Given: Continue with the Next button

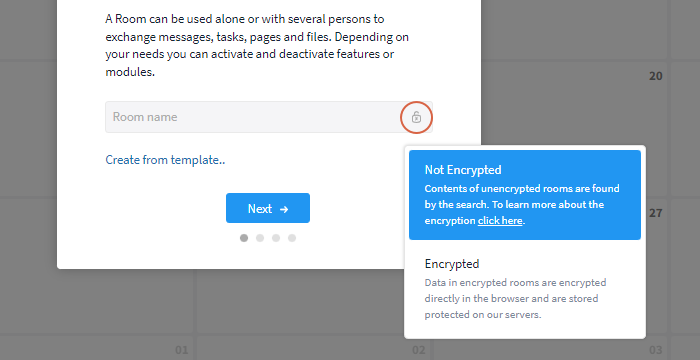Looking at the screenshot, I should pyautogui.click(x=268, y=208).
